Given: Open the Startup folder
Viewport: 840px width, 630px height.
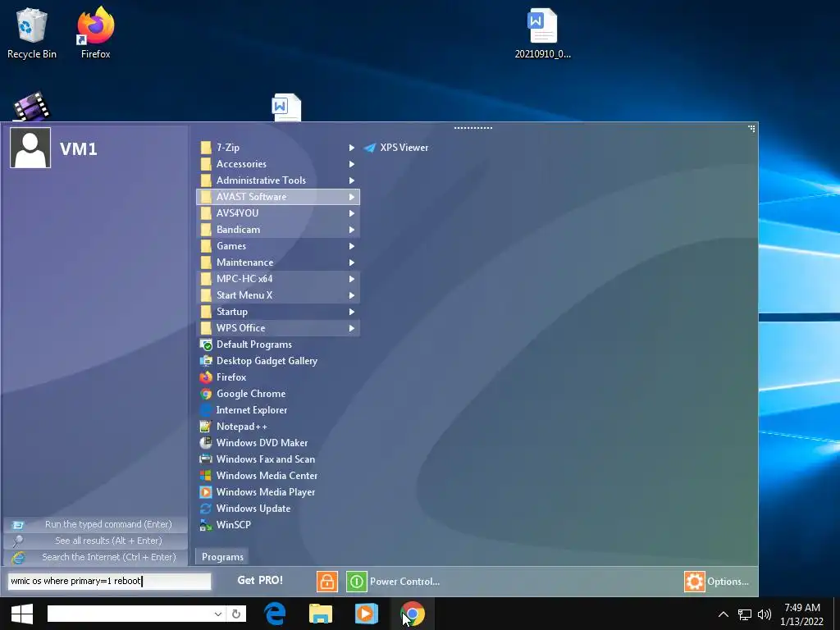Looking at the screenshot, I should coord(278,312).
